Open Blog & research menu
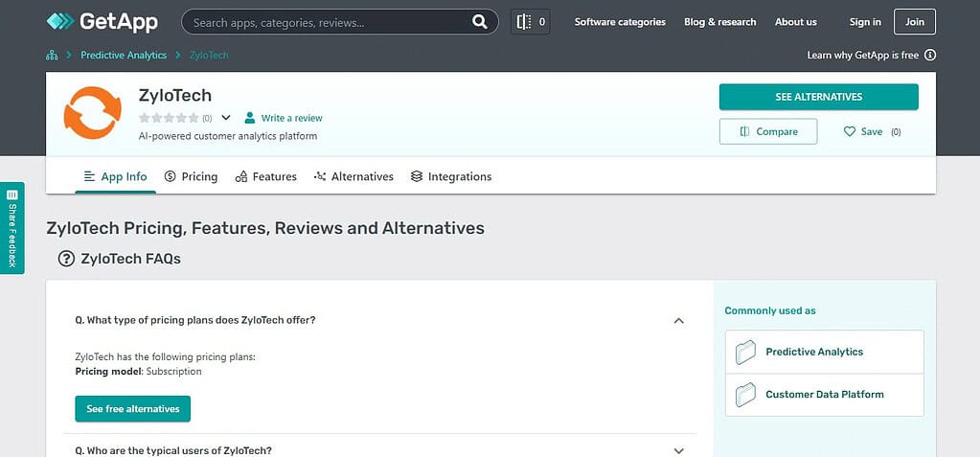Viewport: 980px width, 457px height. coord(720,22)
